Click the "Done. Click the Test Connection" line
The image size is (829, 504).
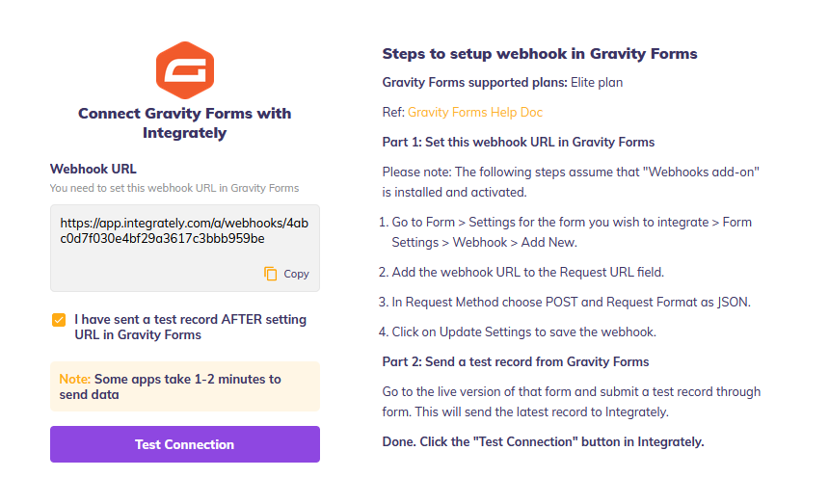coord(543,442)
